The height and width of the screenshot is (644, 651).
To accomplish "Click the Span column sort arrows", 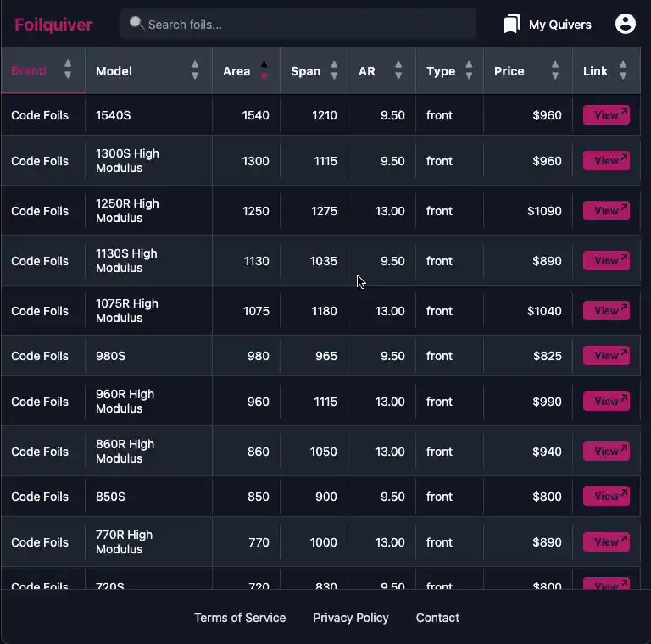I will point(334,70).
